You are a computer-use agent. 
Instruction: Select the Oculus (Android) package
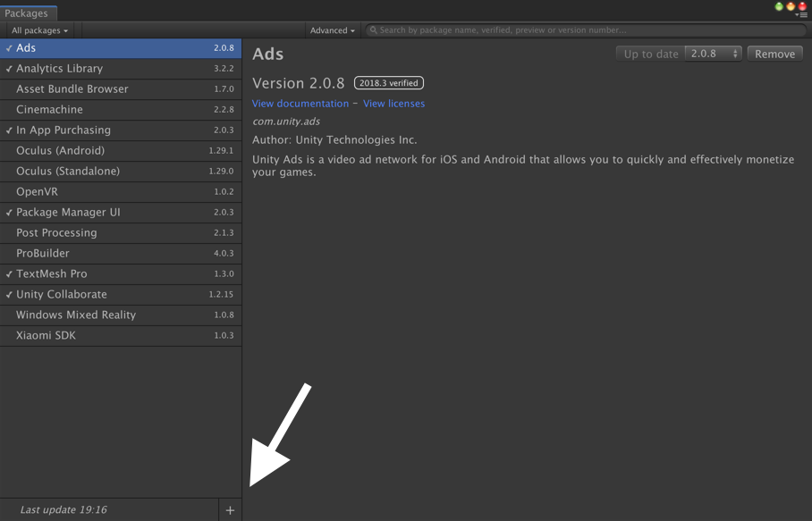[x=121, y=150]
